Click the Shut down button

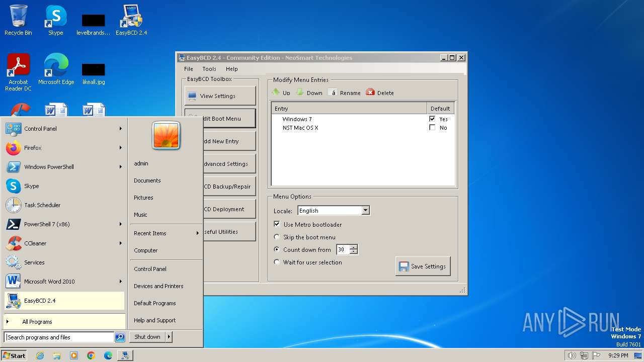pyautogui.click(x=147, y=337)
